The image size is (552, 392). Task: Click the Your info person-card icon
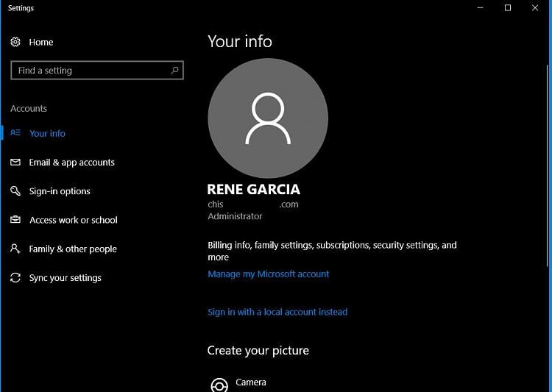(15, 133)
